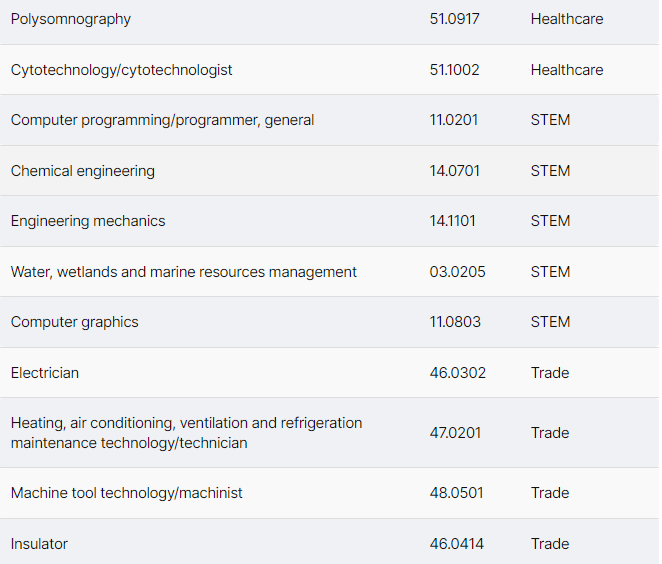Image resolution: width=662 pixels, height=564 pixels.
Task: Click the code 14.0701 cell
Action: click(x=455, y=171)
